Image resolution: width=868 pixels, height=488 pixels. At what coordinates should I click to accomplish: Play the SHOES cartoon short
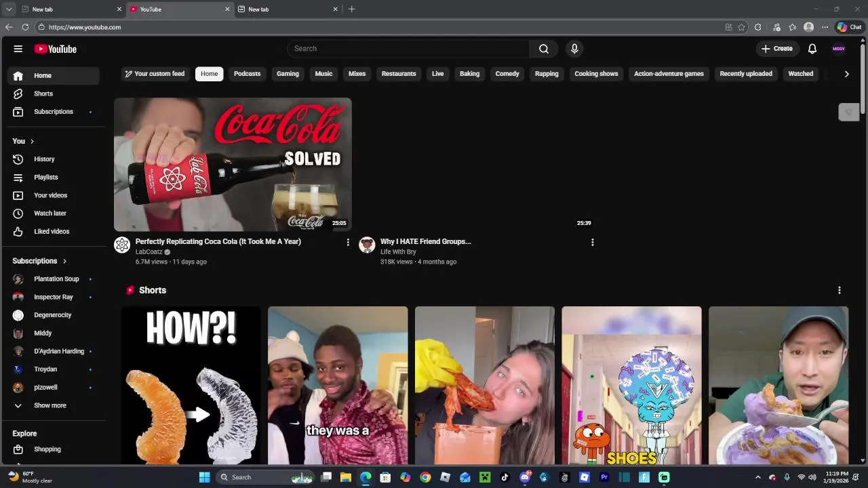coord(631,385)
